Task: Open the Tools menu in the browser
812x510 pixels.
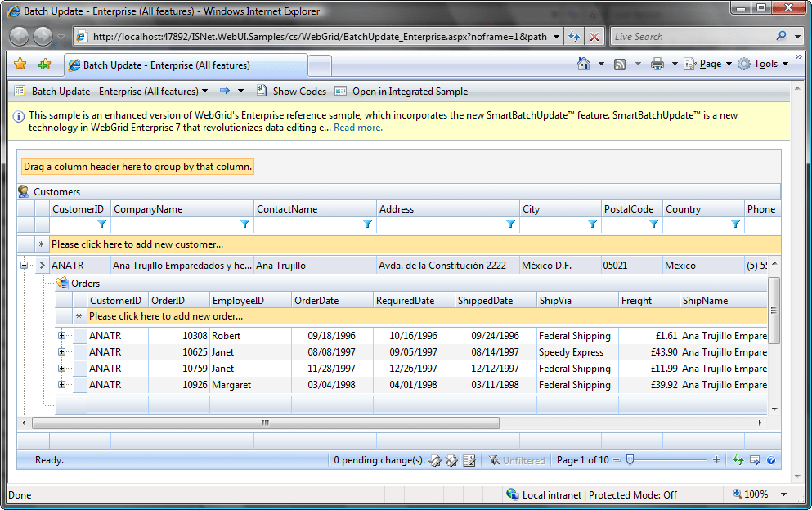Action: coord(765,63)
